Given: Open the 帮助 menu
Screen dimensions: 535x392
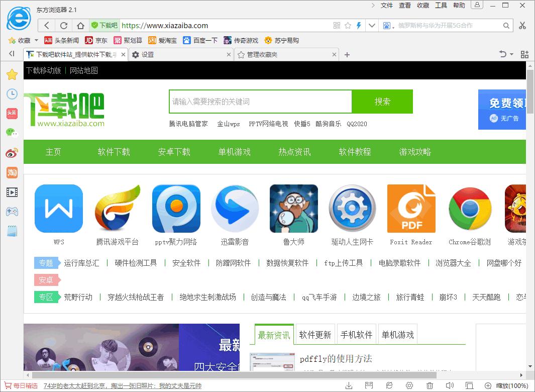Looking at the screenshot, I should [x=459, y=5].
